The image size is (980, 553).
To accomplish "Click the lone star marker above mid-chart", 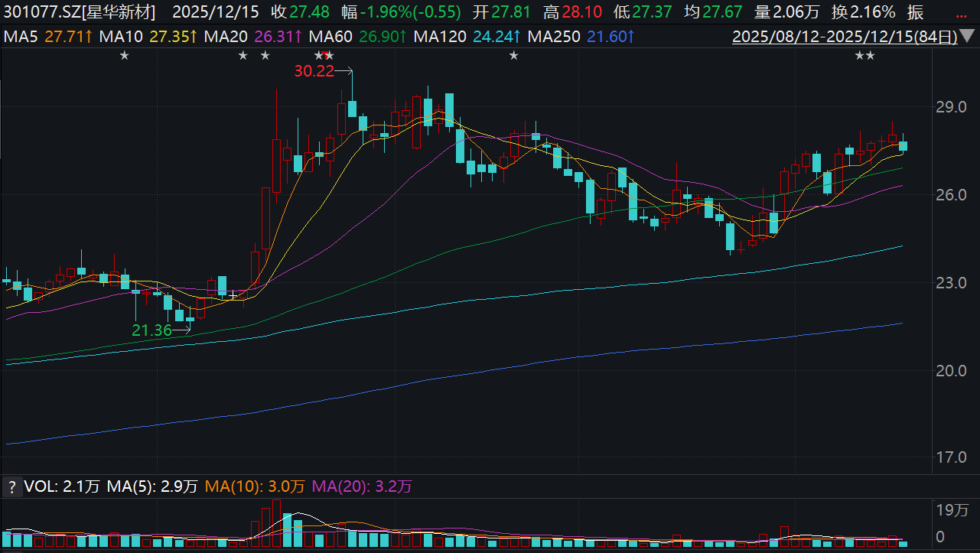I will coord(514,55).
